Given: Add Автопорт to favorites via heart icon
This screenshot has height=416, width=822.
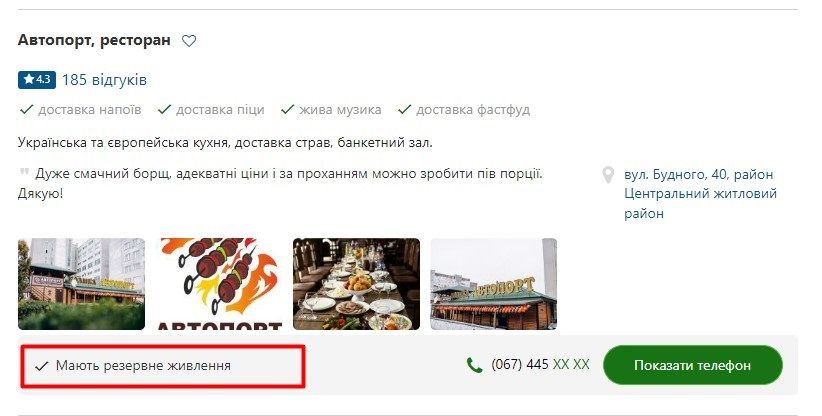Looking at the screenshot, I should (189, 41).
